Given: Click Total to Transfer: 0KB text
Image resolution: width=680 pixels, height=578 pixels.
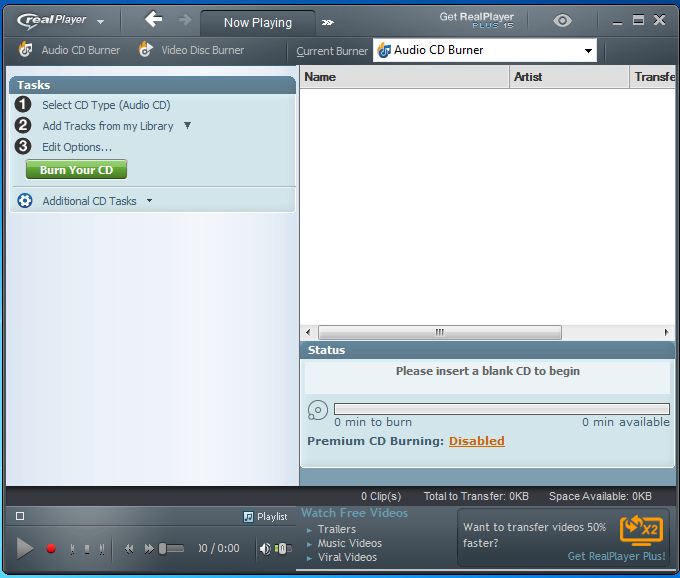Looking at the screenshot, I should (x=476, y=496).
